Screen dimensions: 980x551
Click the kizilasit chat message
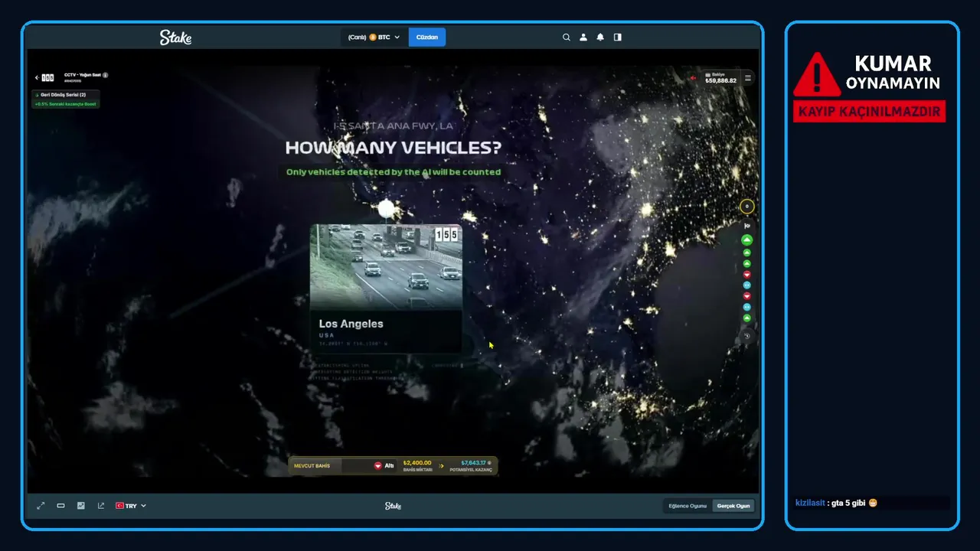[836, 503]
